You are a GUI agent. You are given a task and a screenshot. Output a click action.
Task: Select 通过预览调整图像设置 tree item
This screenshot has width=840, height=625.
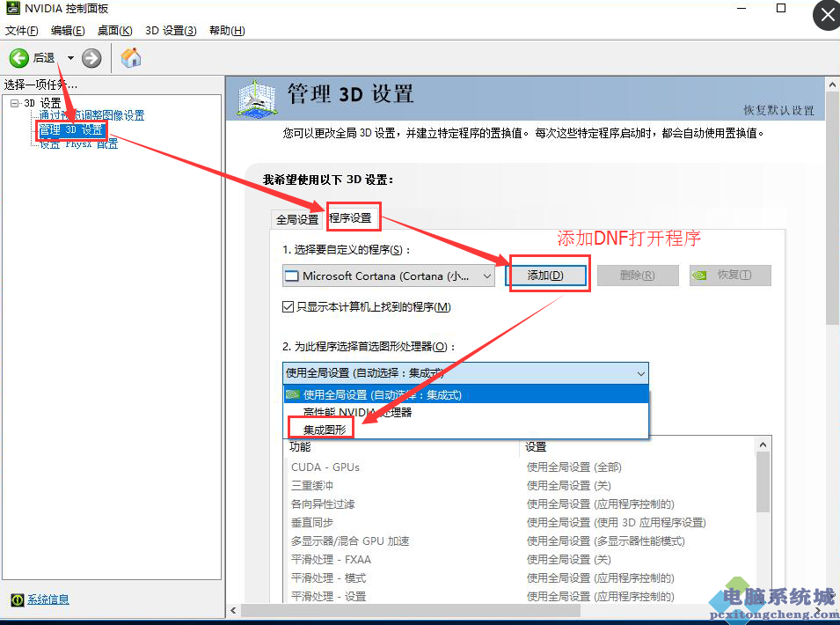pyautogui.click(x=91, y=115)
